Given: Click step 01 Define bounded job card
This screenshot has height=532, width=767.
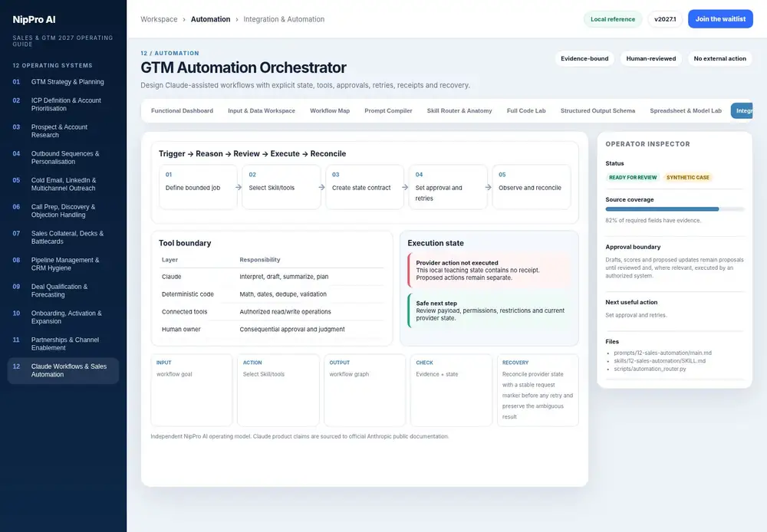Looking at the screenshot, I should click(198, 187).
